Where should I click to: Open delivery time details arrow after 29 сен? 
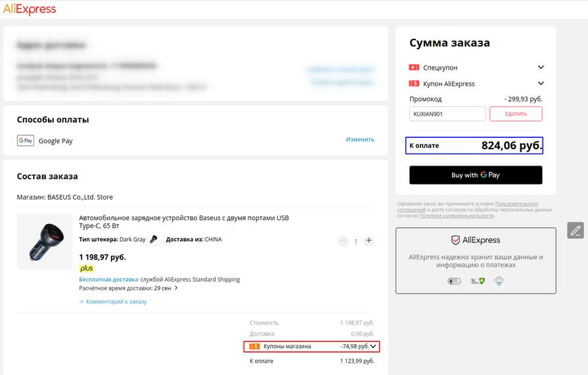click(x=176, y=288)
